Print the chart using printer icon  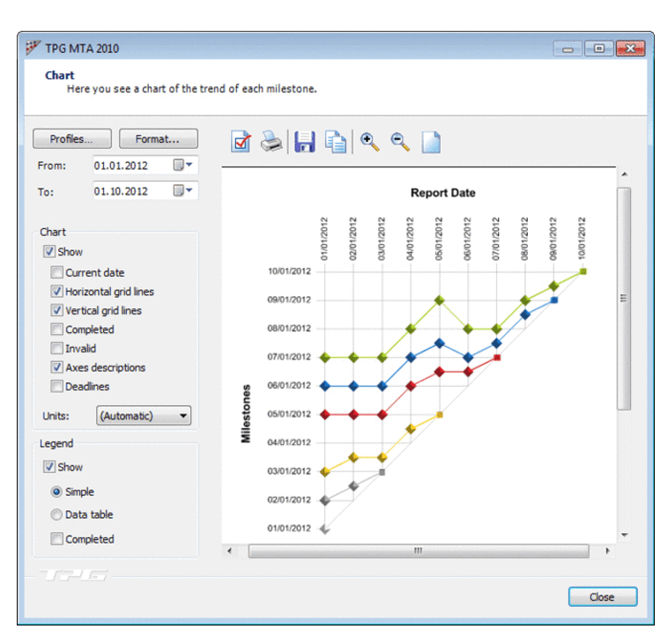[272, 142]
